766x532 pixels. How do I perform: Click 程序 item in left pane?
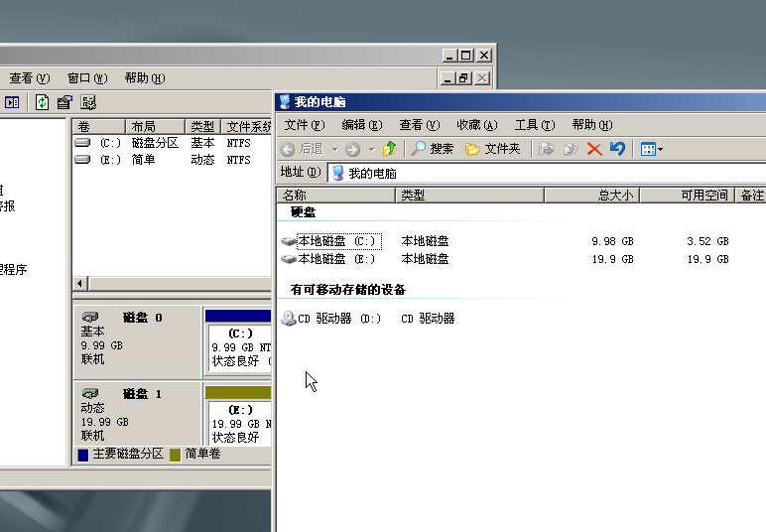tap(13, 269)
